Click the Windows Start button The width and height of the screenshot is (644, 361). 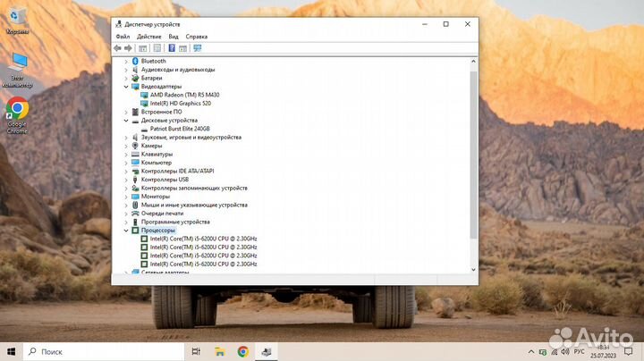(x=12, y=351)
